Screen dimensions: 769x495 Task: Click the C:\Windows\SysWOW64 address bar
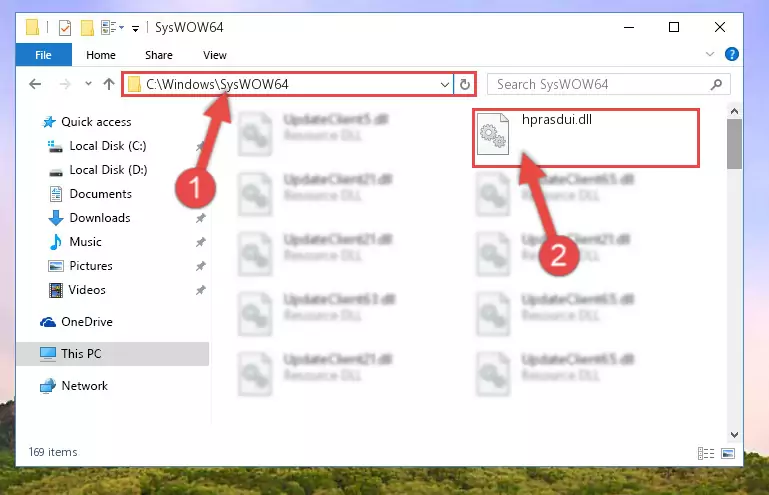click(x=287, y=84)
